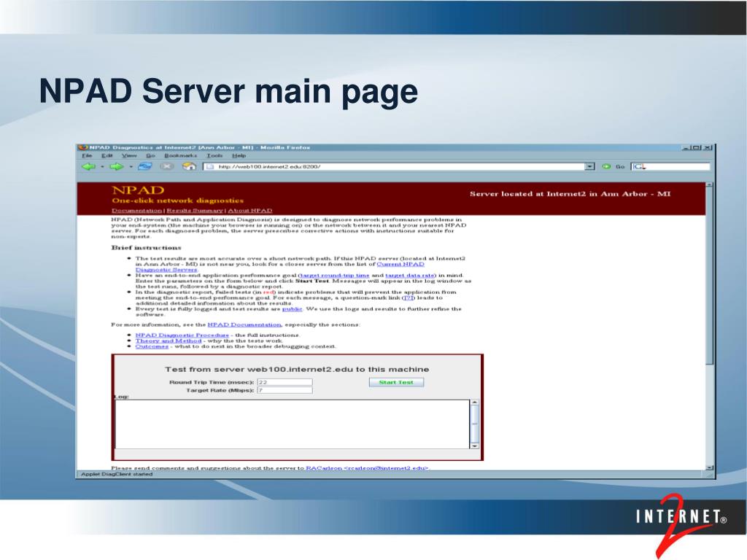The height and width of the screenshot is (560, 747).
Task: Click the NPAD heading in banner
Action: click(138, 190)
